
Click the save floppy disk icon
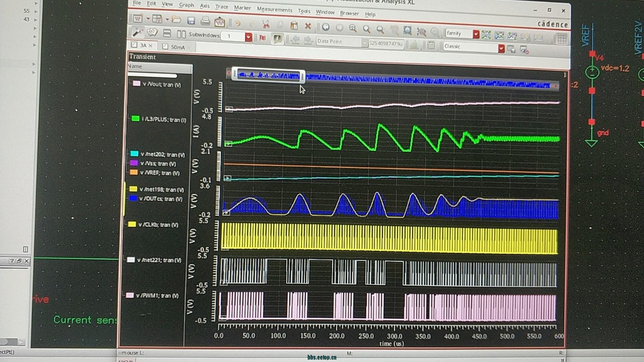(191, 20)
